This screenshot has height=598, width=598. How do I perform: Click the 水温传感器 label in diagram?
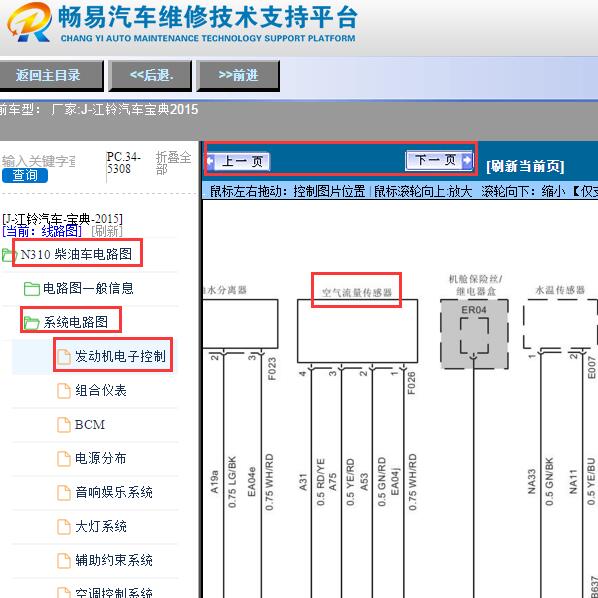560,290
